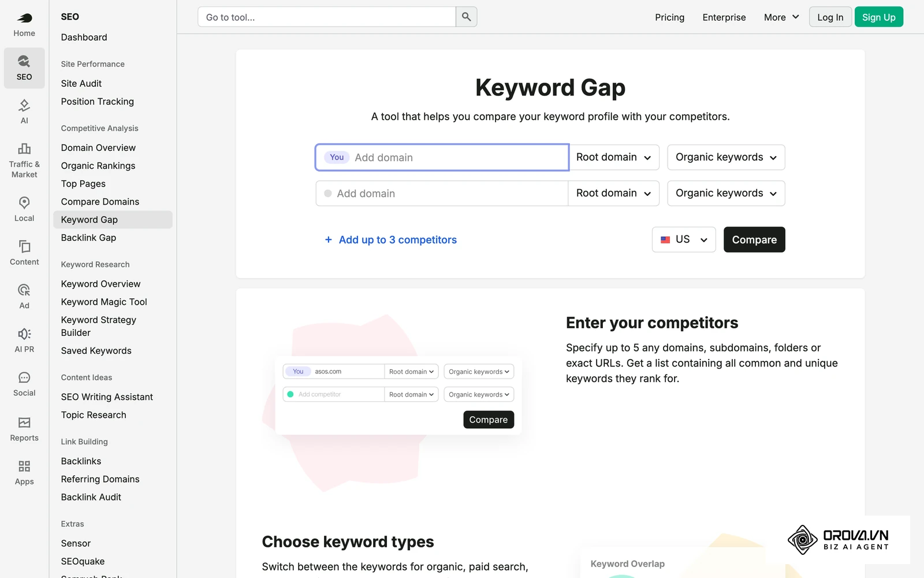Open the Local section icon
This screenshot has height=578, width=924.
(x=24, y=203)
